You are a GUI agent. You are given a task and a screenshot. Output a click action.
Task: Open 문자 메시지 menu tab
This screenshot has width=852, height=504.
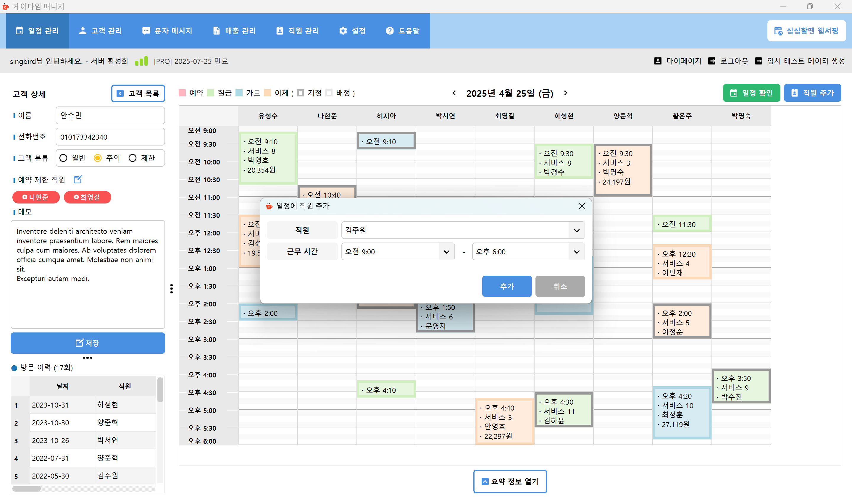(167, 31)
